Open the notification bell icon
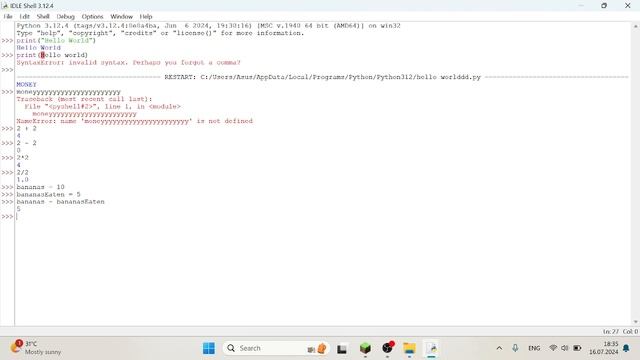 pos(626,348)
